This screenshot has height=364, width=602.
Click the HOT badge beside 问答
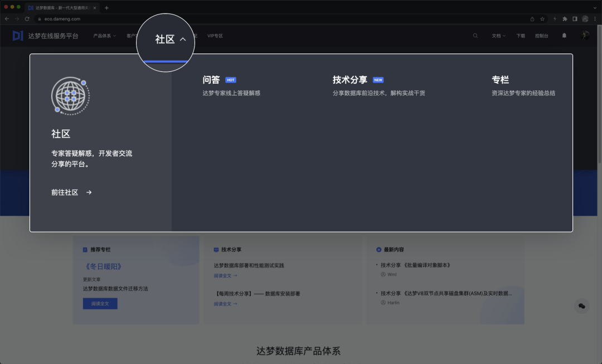(230, 80)
